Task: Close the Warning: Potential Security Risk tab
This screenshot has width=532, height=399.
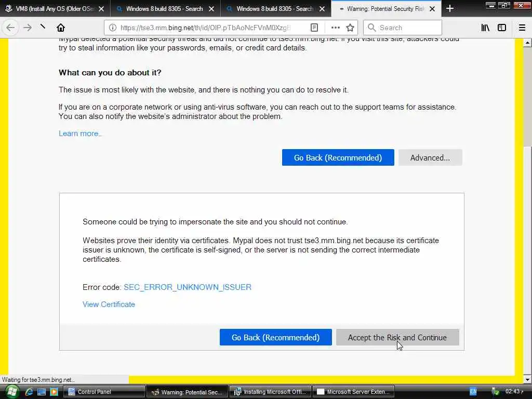Action: 432,9
